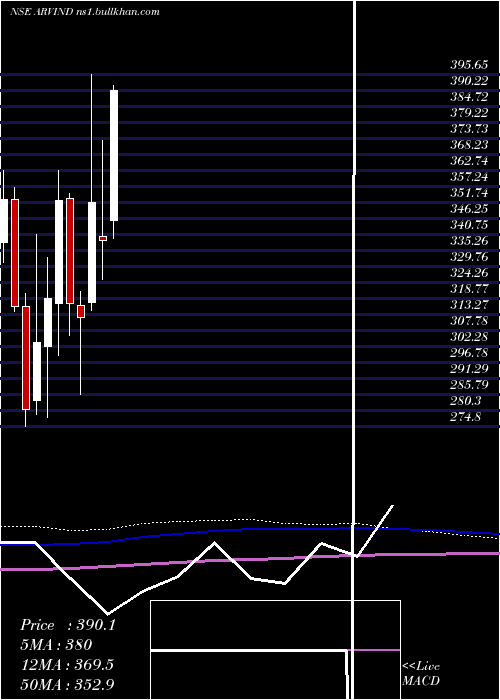Click the 379.22 price level label
This screenshot has width=500, height=700.
[469, 113]
